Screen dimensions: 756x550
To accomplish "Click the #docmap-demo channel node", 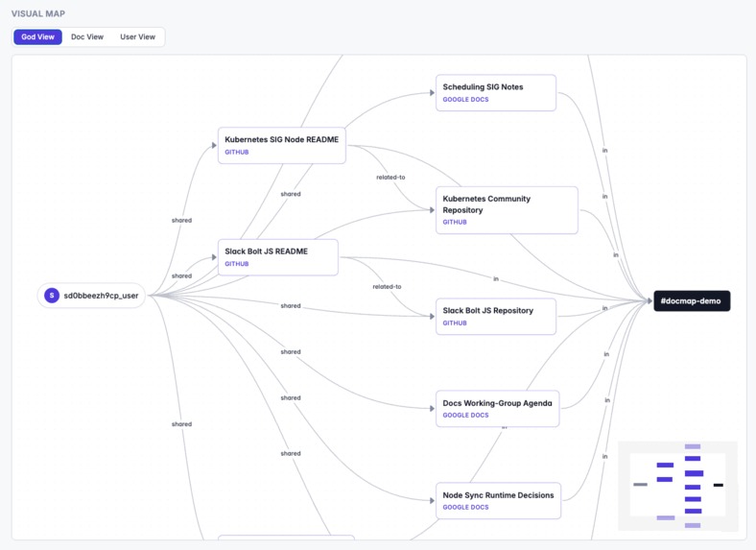I will (x=692, y=300).
